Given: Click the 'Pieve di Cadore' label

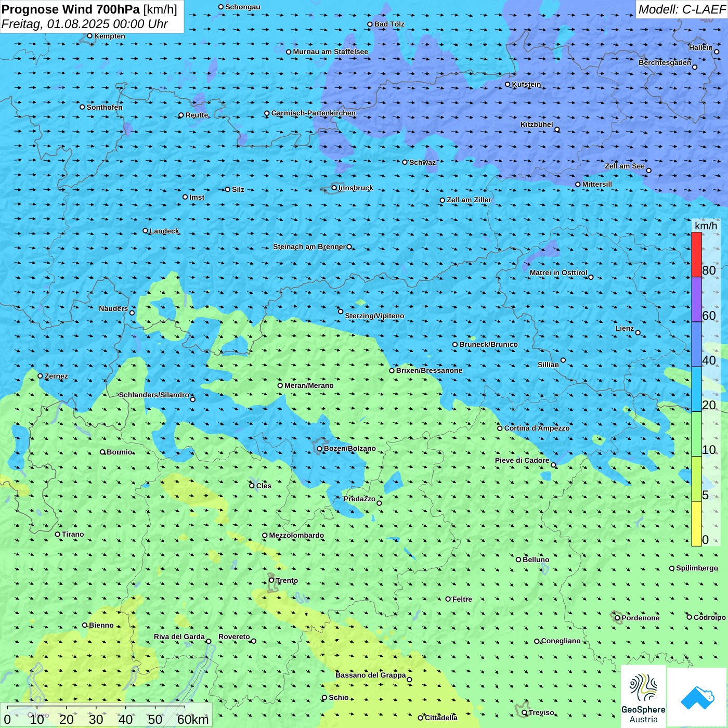Looking at the screenshot, I should [522, 460].
